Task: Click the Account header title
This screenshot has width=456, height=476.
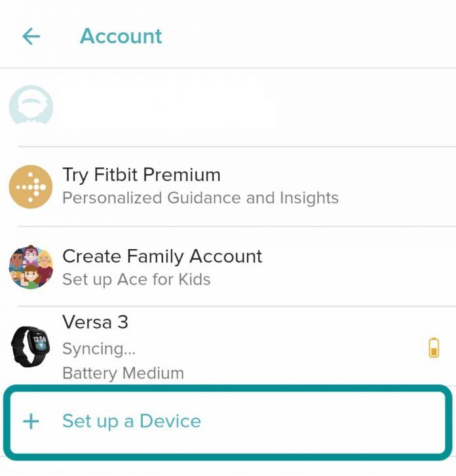Action: [121, 36]
